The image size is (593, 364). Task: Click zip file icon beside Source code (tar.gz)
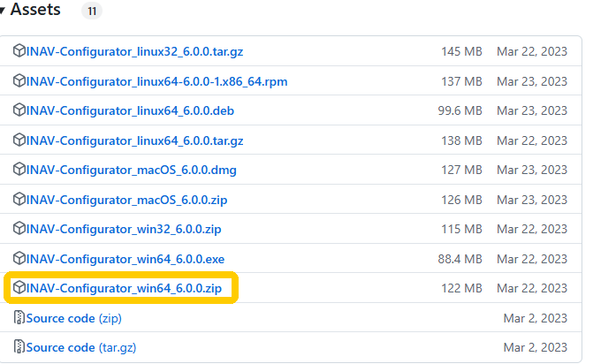[x=19, y=346]
